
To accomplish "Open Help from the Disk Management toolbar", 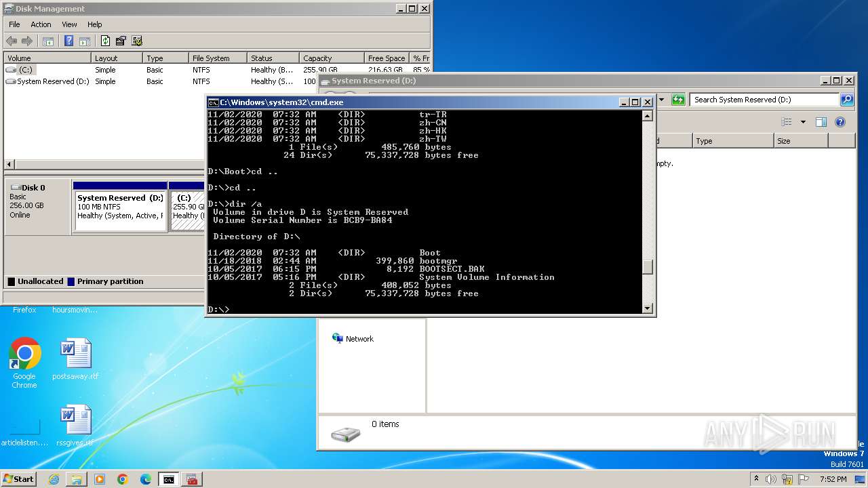I will (68, 41).
